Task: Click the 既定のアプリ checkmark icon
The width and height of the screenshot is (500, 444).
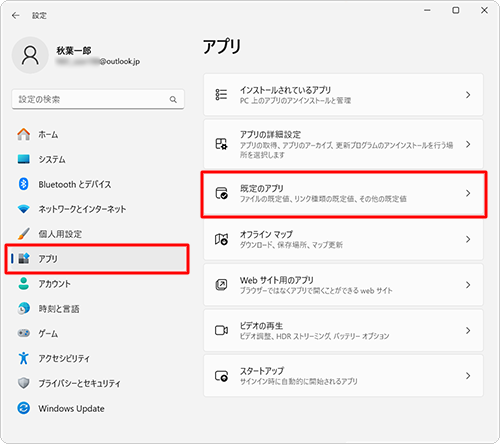Action: tap(221, 193)
